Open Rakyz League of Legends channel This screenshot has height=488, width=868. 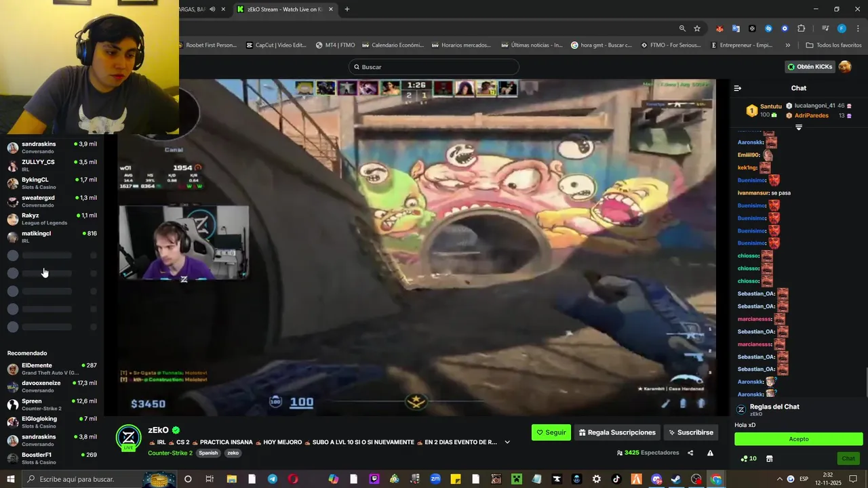52,219
